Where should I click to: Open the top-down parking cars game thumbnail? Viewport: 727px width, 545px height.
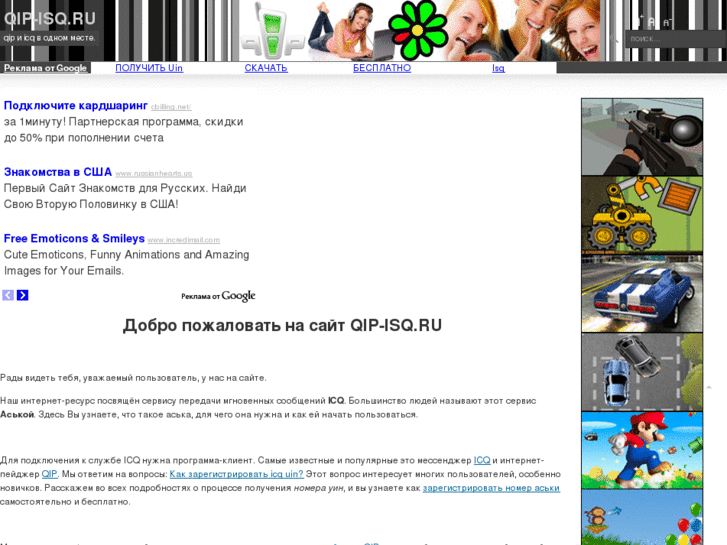642,372
